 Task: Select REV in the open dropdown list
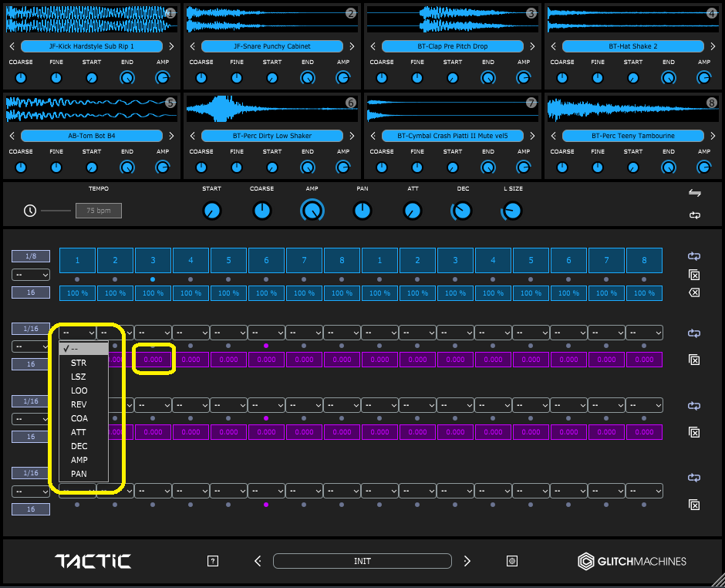(x=84, y=404)
